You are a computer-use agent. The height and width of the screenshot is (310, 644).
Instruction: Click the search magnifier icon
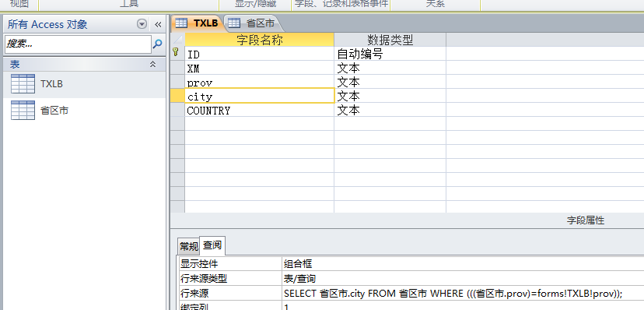pos(157,44)
